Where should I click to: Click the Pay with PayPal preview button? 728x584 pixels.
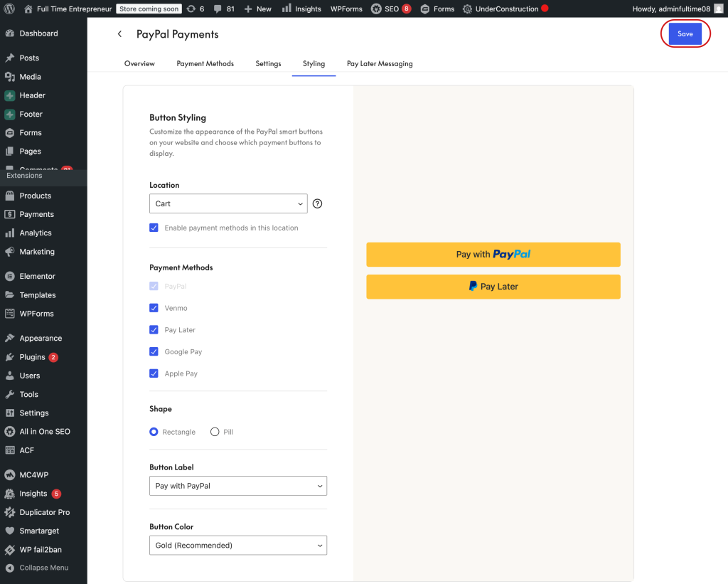coord(493,255)
